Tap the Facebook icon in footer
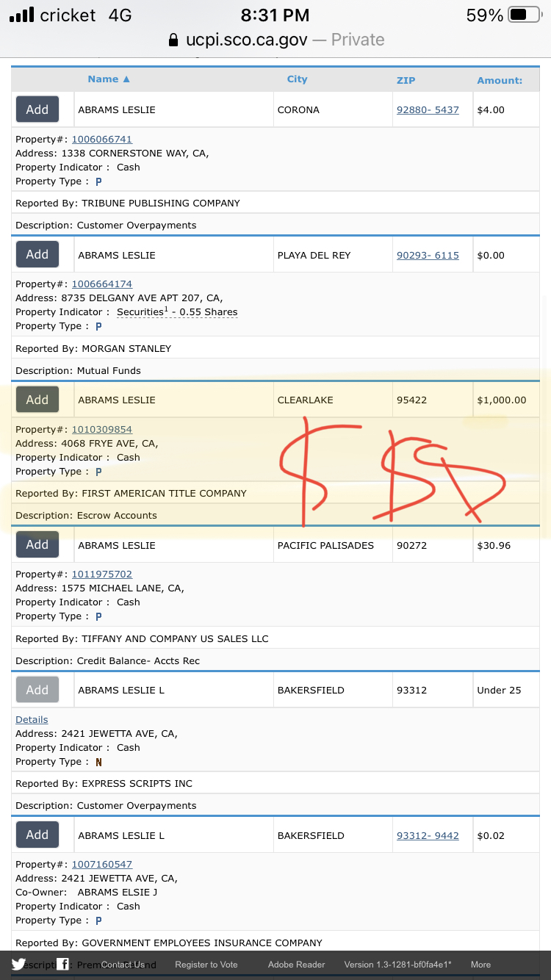Viewport: 551px width, 980px height. (64, 965)
